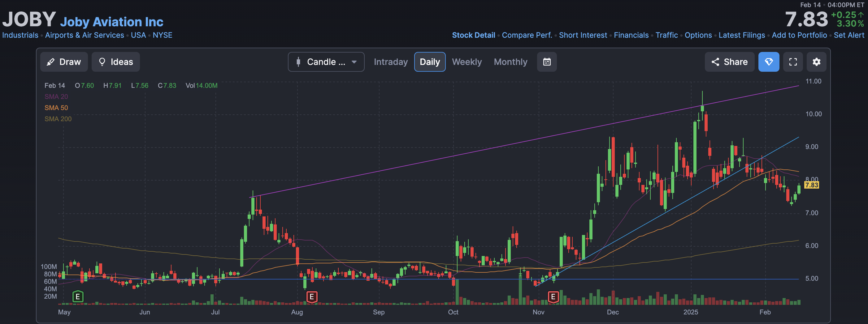Screen dimensions: 868x324
Task: Open the Draw tool
Action: [64, 62]
